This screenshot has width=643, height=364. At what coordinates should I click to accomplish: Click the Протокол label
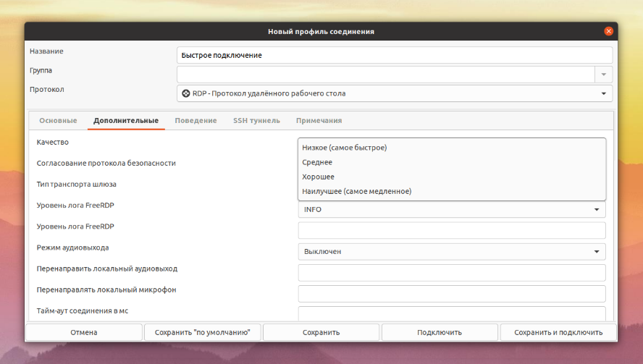coord(47,89)
